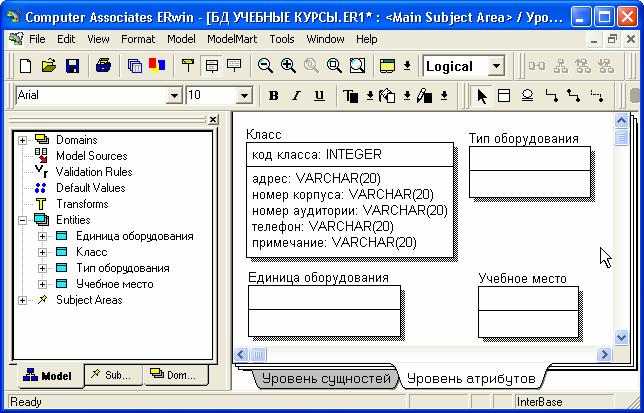Screen dimensions: 644x413
Task: Select the Subtype category tool
Action: 527,96
